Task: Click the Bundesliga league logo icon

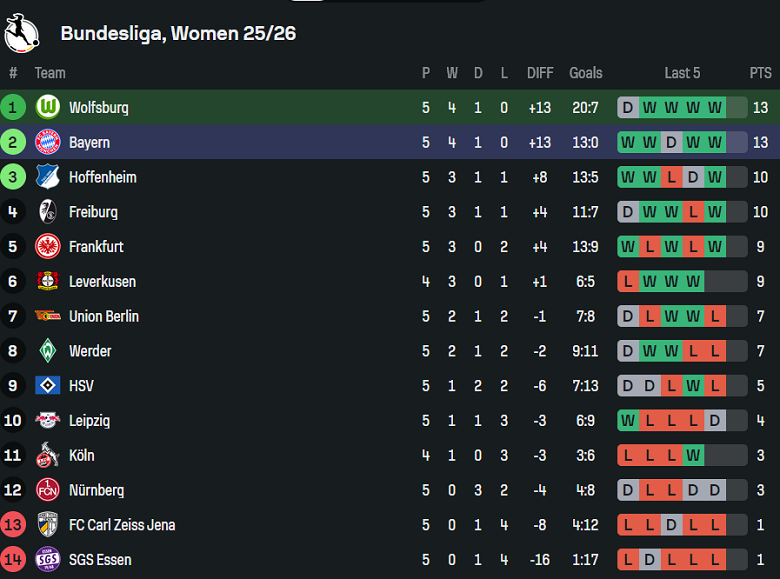Action: tap(22, 33)
